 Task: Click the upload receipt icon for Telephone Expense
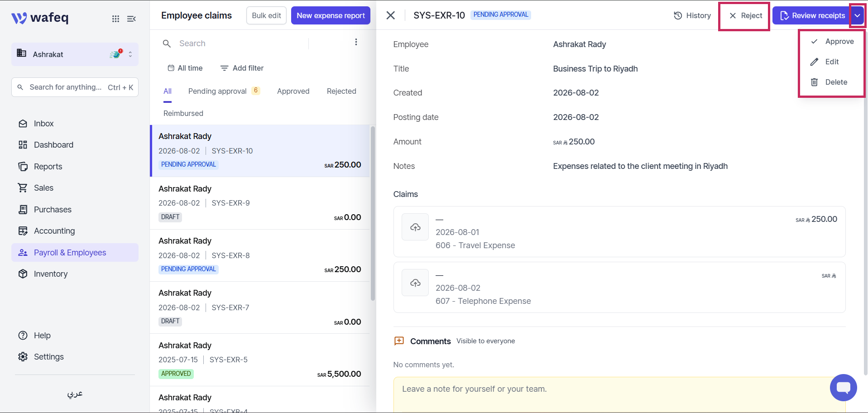point(415,283)
